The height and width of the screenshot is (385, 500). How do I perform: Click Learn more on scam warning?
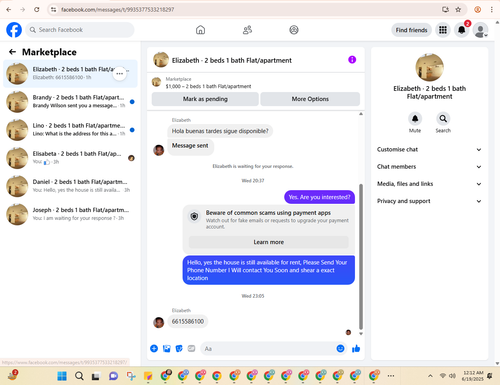pos(269,242)
